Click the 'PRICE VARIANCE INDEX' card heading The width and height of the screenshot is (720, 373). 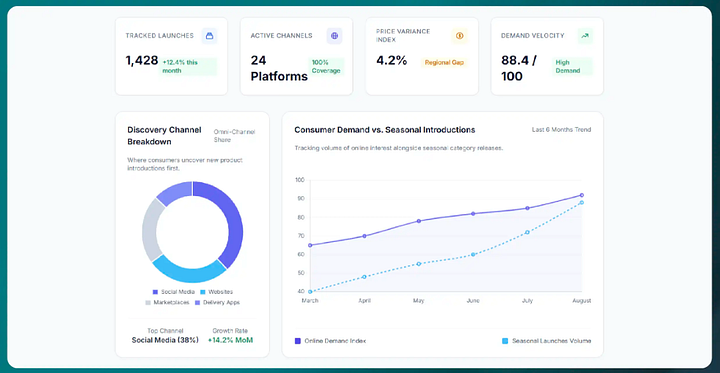pyautogui.click(x=403, y=35)
